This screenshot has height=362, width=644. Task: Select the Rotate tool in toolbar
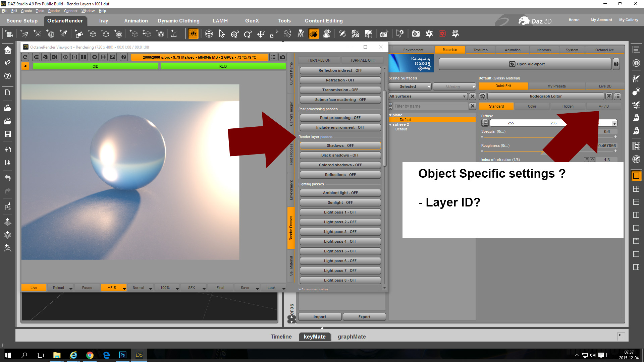(248, 34)
